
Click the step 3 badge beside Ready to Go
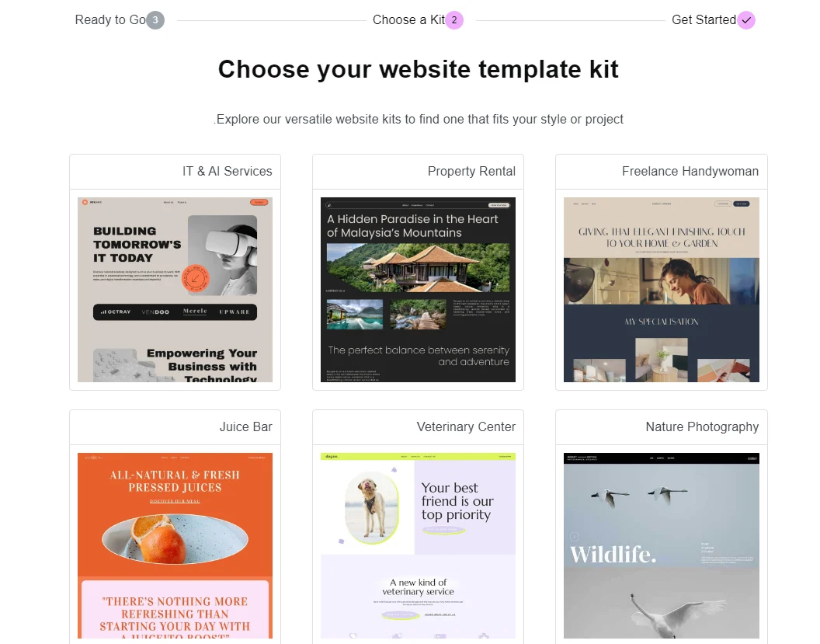click(x=155, y=20)
